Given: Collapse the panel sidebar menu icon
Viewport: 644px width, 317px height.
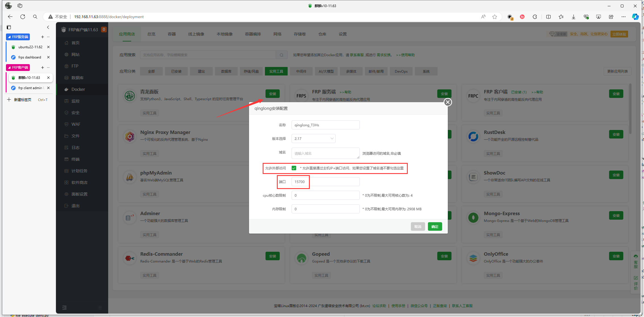Looking at the screenshot, I should tap(64, 308).
